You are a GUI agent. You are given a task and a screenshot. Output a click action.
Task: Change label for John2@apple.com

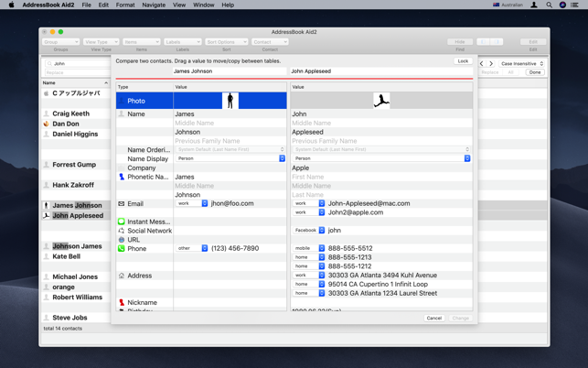308,212
